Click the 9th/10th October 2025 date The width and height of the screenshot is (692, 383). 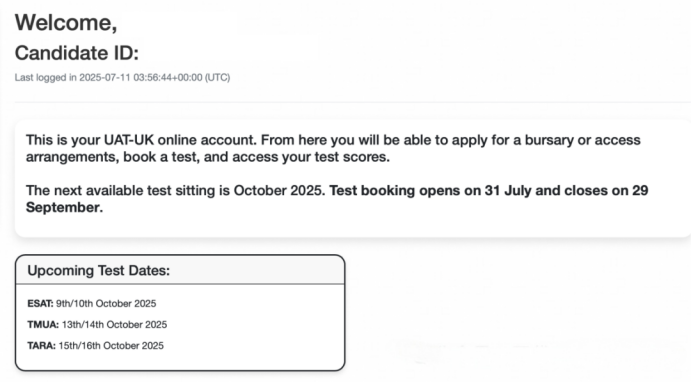(106, 304)
